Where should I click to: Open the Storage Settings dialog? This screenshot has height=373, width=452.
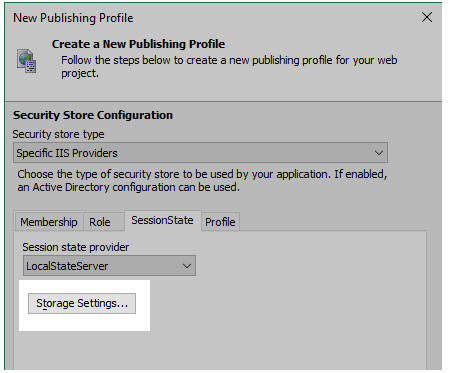point(82,303)
